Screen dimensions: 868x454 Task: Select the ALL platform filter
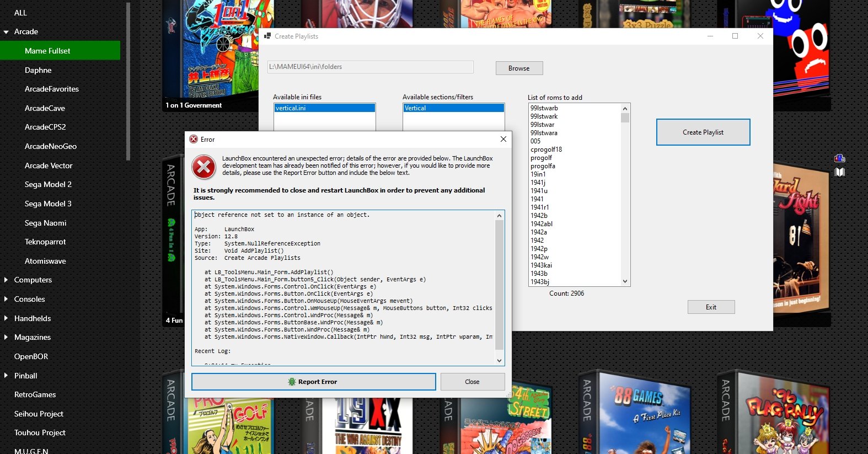point(20,13)
